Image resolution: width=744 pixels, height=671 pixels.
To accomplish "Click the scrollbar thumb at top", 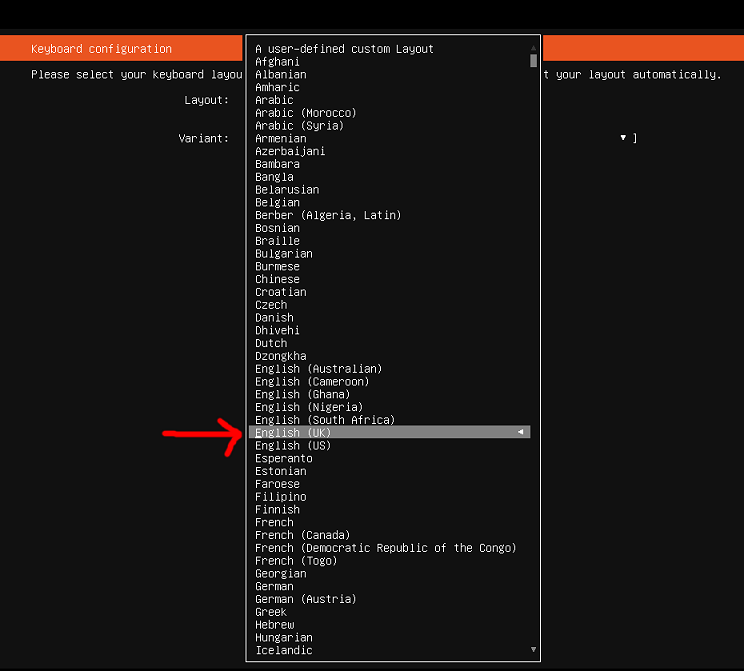I will pyautogui.click(x=534, y=60).
